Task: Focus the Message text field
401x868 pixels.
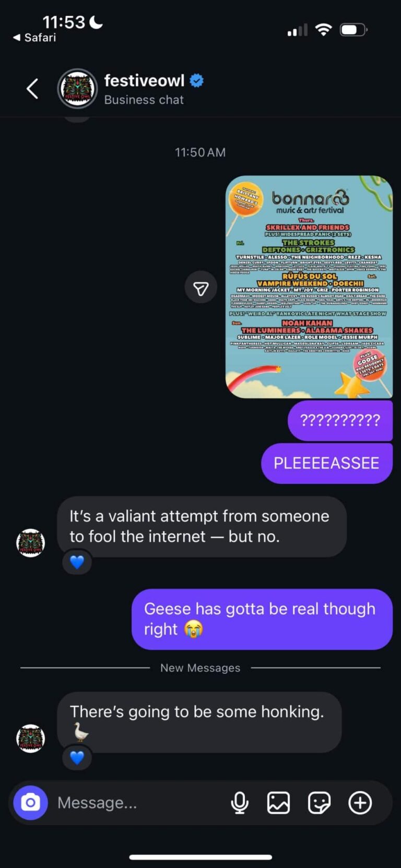Action: tap(138, 803)
